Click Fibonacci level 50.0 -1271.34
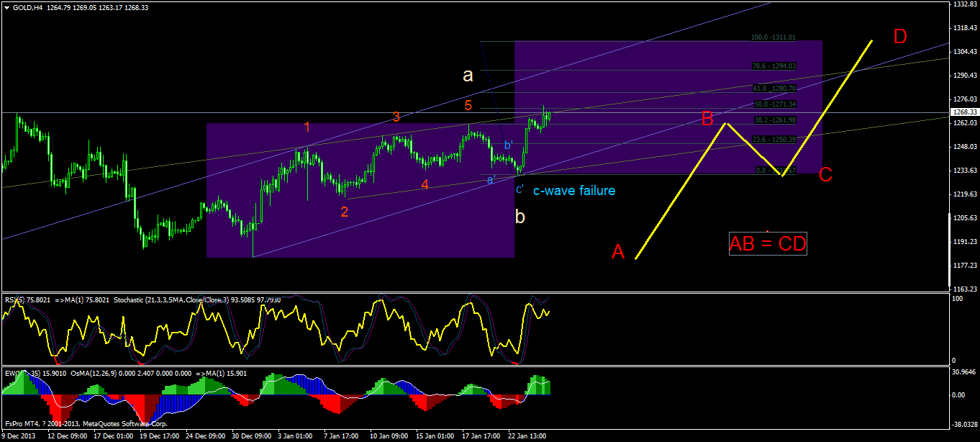 pyautogui.click(x=773, y=104)
